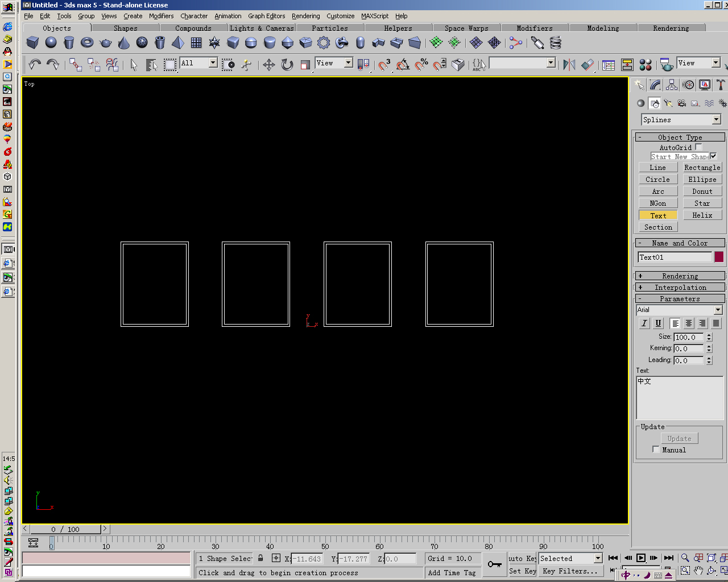Open the Selected key mode dropdown

pyautogui.click(x=598, y=559)
